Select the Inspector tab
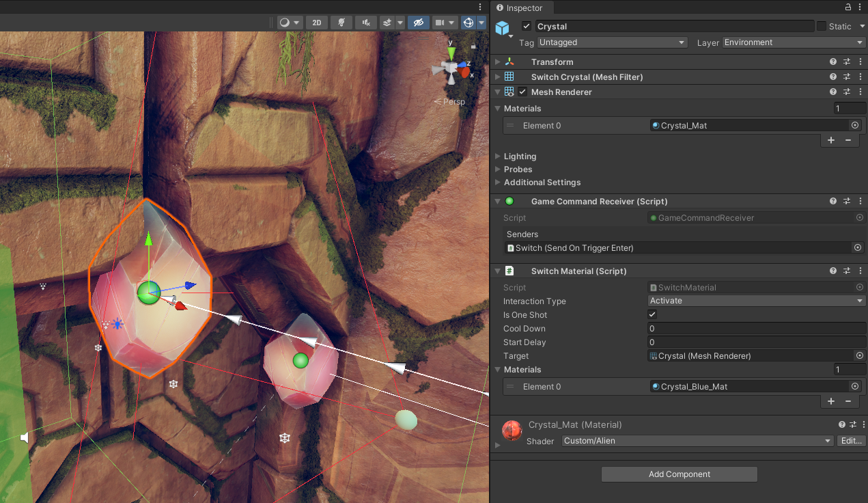Image resolution: width=868 pixels, height=503 pixels. (523, 8)
